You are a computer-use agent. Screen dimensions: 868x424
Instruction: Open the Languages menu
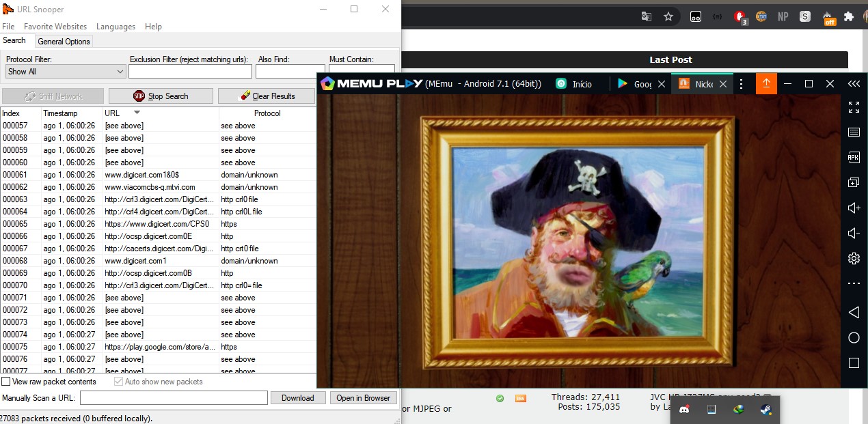116,27
